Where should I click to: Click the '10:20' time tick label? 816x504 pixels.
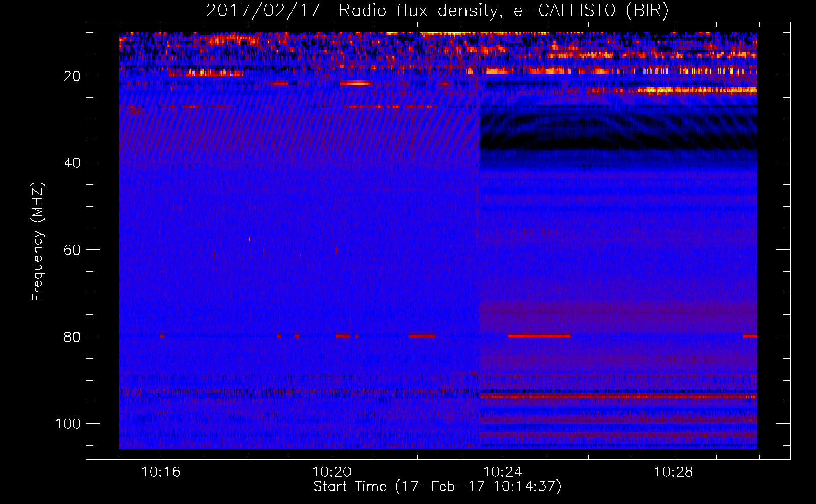[x=332, y=472]
